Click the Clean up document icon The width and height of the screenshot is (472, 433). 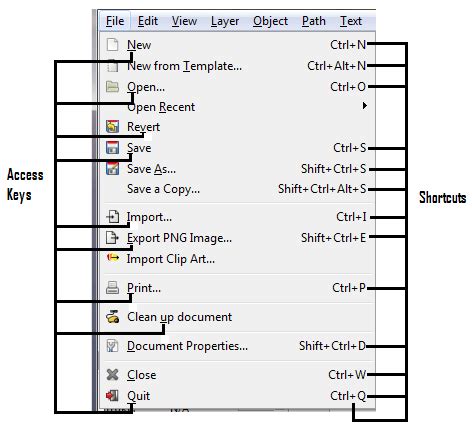113,317
